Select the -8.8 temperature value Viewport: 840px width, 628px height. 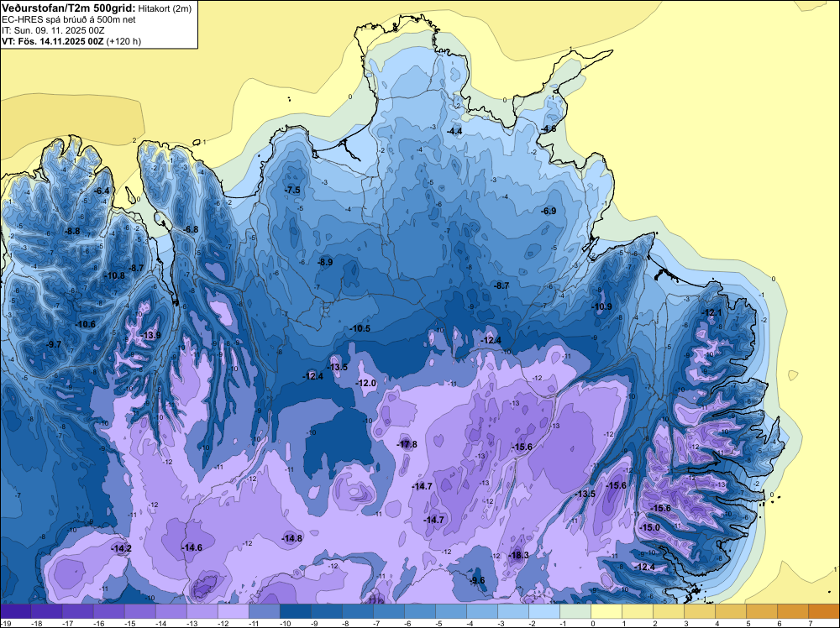71,231
